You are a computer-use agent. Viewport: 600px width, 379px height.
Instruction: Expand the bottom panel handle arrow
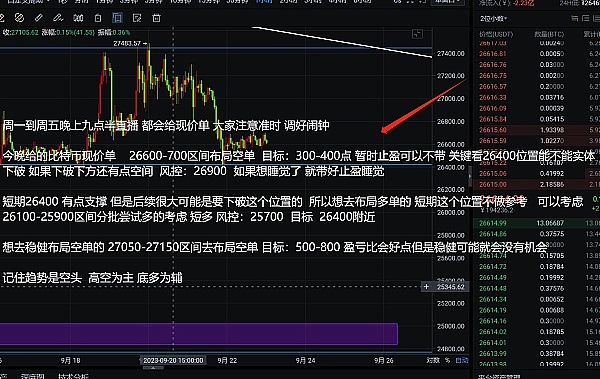pos(153,368)
